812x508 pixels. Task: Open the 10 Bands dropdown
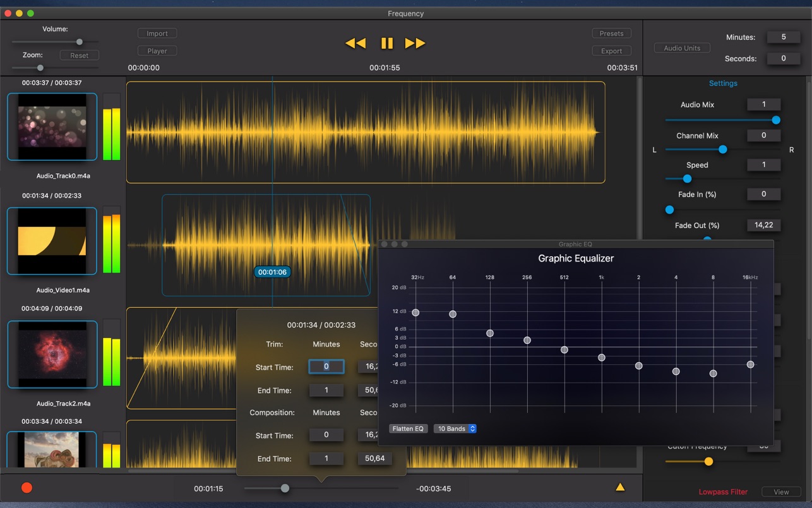pos(455,428)
